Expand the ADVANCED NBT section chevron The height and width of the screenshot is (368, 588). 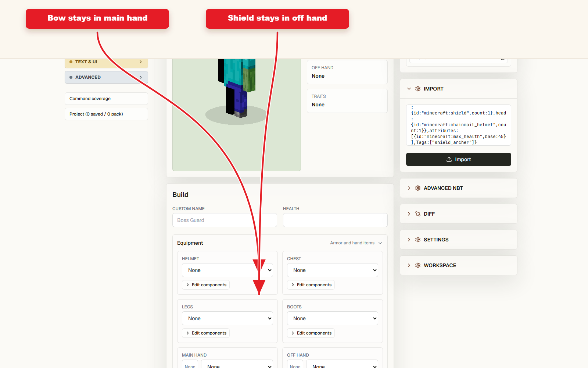[x=409, y=188]
